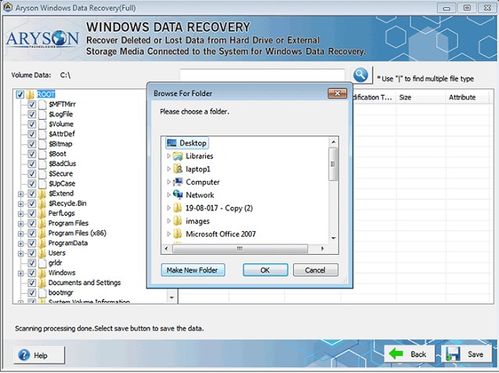Uncheck the ROOT checkbox

(20, 94)
